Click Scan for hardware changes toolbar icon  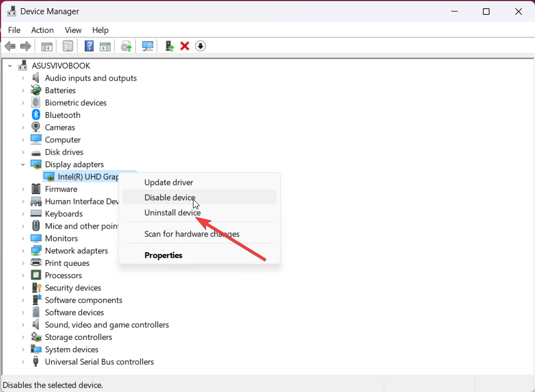click(147, 46)
